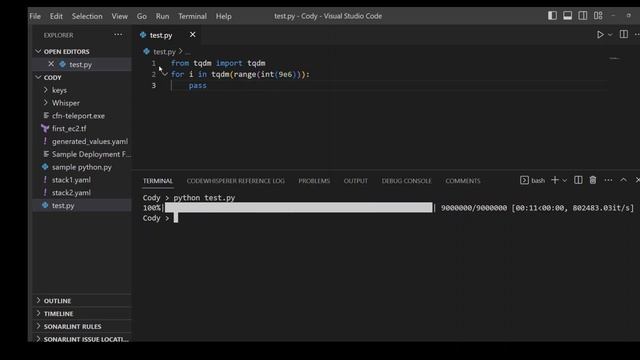Screen dimensions: 640x360
Task: Kill terminal trash icon
Action: pos(593,180)
